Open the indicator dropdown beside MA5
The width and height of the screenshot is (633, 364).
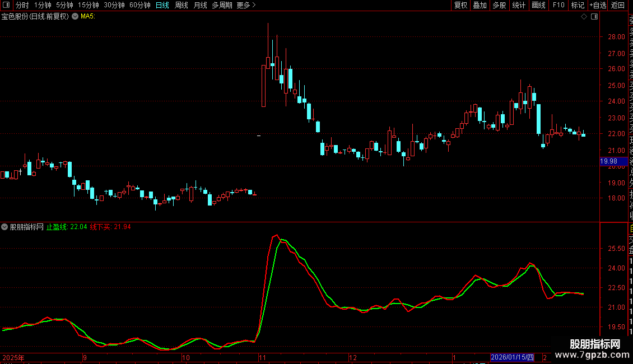coord(75,16)
